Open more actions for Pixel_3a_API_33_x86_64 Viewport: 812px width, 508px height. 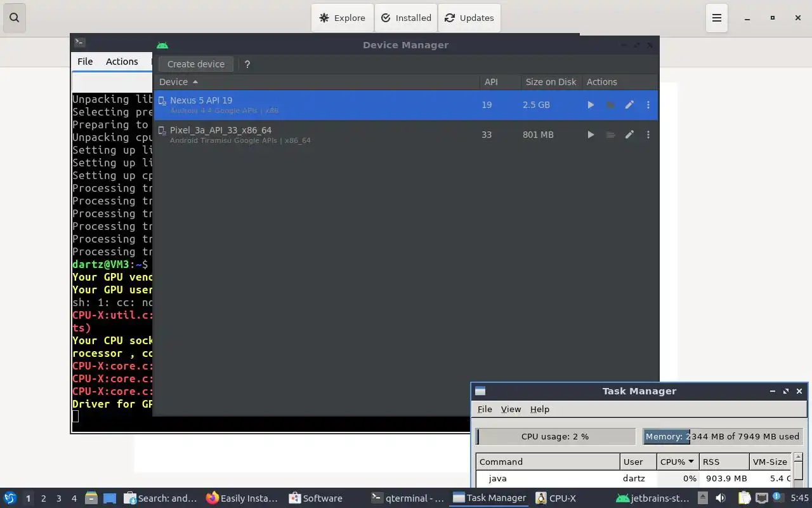(648, 135)
